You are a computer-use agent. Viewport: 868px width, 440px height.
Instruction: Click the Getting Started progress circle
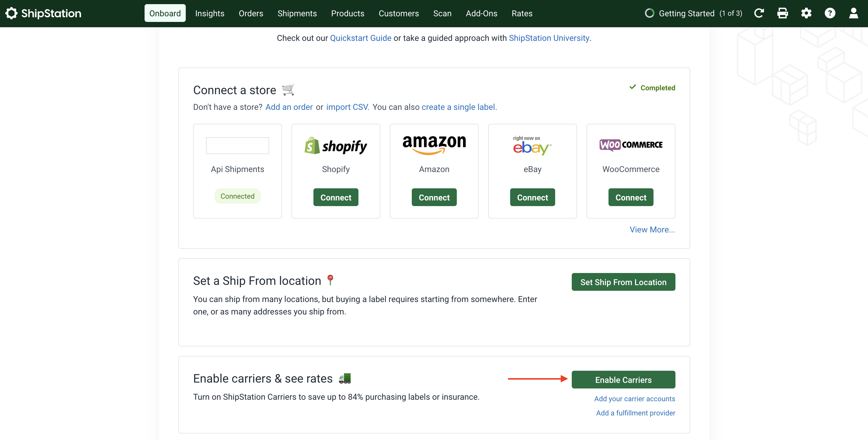click(650, 13)
